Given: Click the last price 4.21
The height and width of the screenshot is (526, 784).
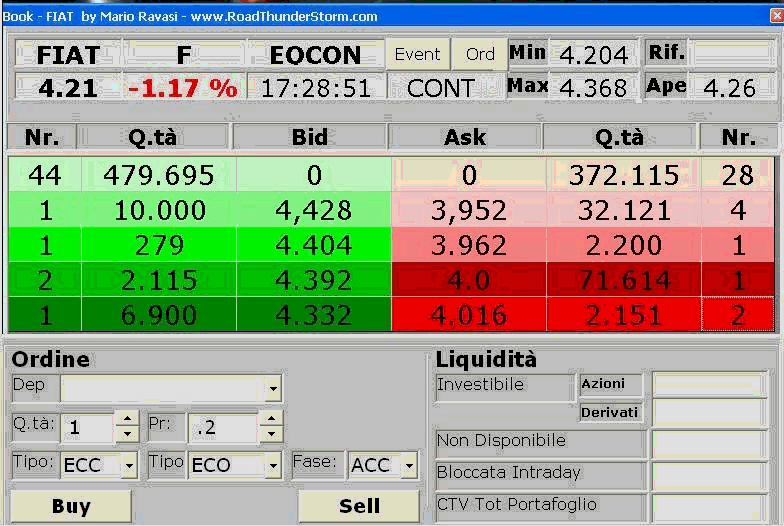Looking at the screenshot, I should click(68, 88).
